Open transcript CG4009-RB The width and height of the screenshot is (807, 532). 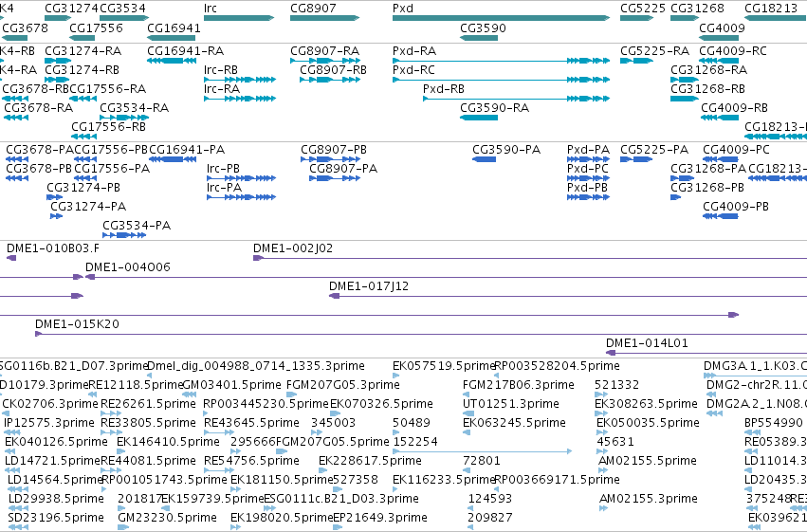734,108
